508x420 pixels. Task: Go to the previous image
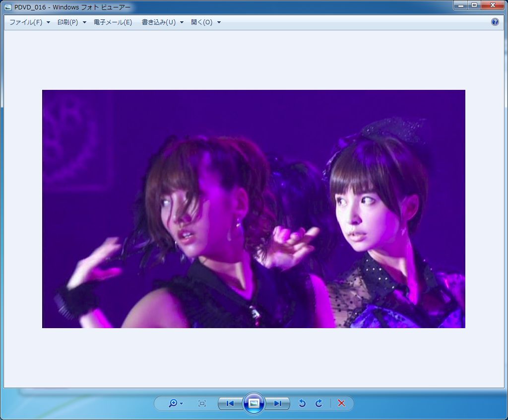pyautogui.click(x=230, y=403)
